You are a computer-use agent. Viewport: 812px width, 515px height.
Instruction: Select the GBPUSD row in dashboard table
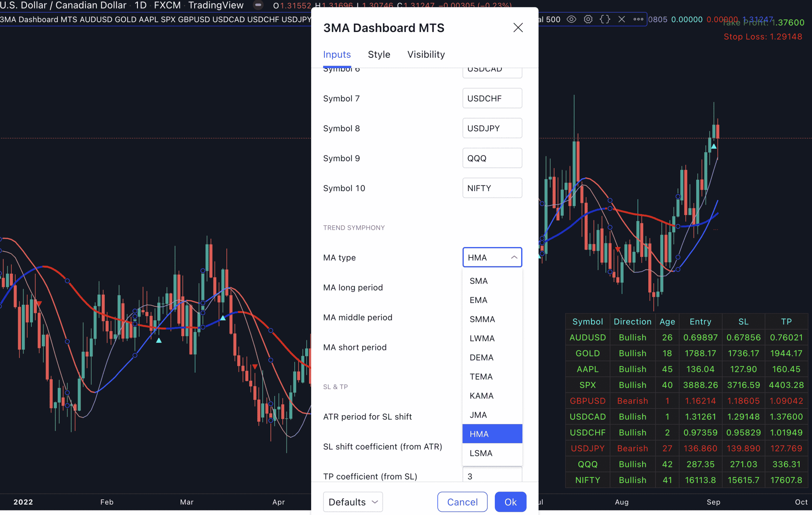(587, 401)
